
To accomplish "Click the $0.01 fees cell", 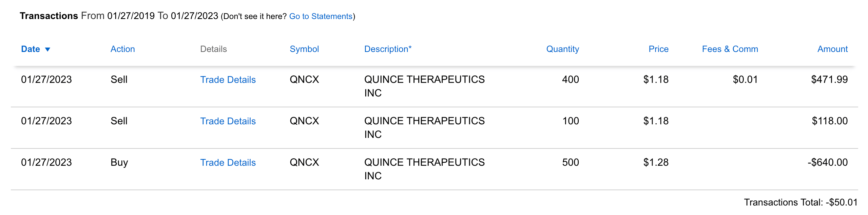I will [x=745, y=79].
